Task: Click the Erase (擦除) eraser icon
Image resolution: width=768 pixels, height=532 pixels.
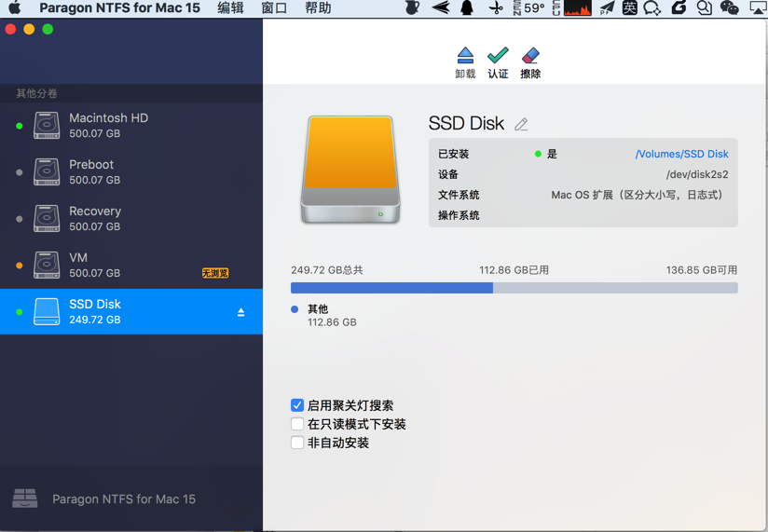Action: [530, 55]
